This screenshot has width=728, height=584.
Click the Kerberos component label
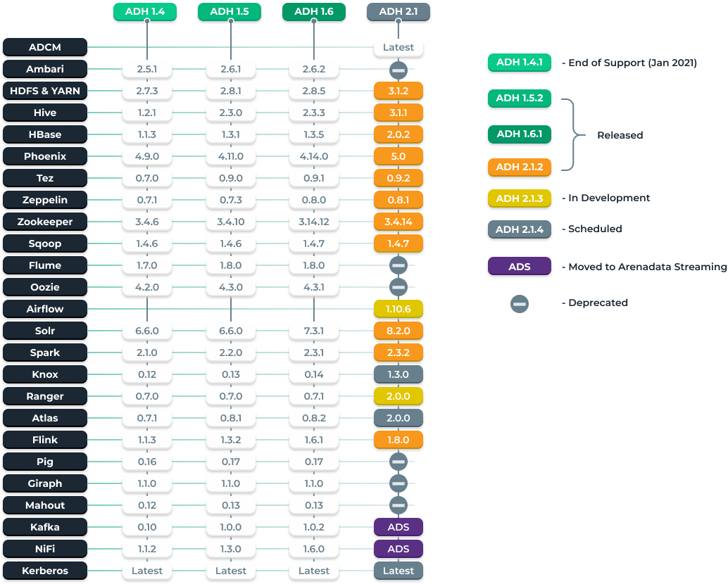click(x=45, y=571)
